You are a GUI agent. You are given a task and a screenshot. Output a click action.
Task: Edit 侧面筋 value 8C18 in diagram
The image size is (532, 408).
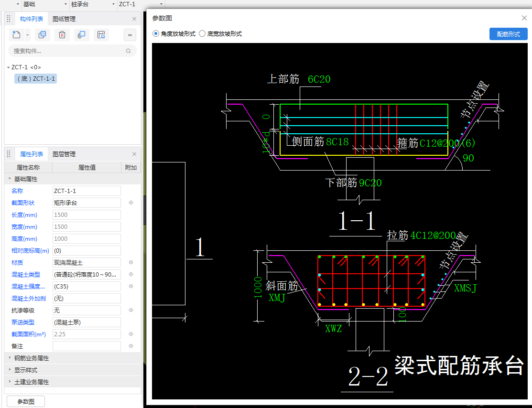point(337,142)
